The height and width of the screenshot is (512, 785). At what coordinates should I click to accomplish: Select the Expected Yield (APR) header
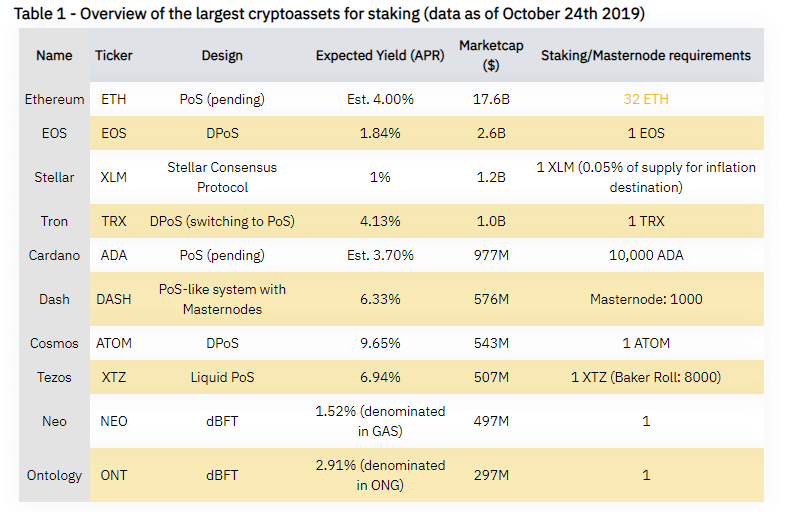pos(380,55)
